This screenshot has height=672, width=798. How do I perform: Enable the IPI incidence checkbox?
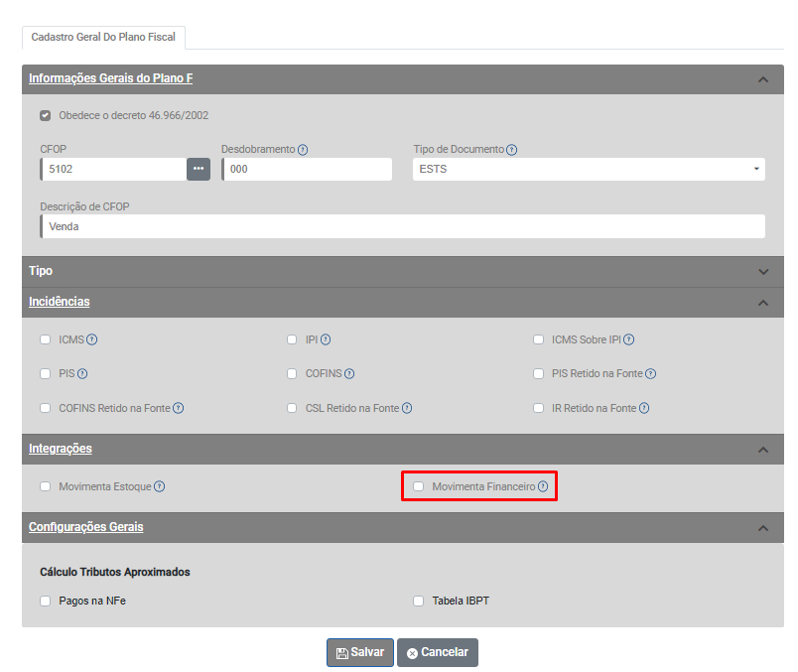coord(293,339)
